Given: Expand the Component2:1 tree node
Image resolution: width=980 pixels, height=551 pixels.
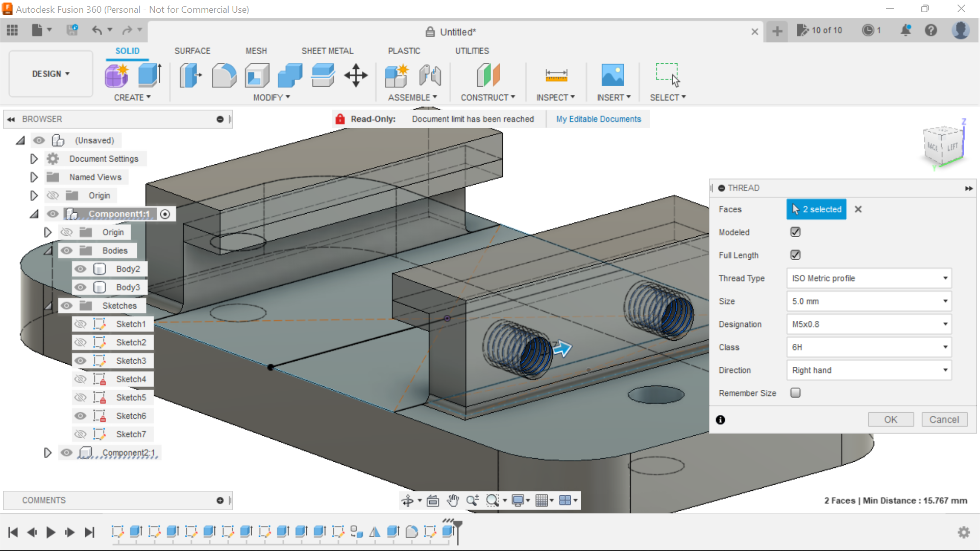Looking at the screenshot, I should [47, 453].
